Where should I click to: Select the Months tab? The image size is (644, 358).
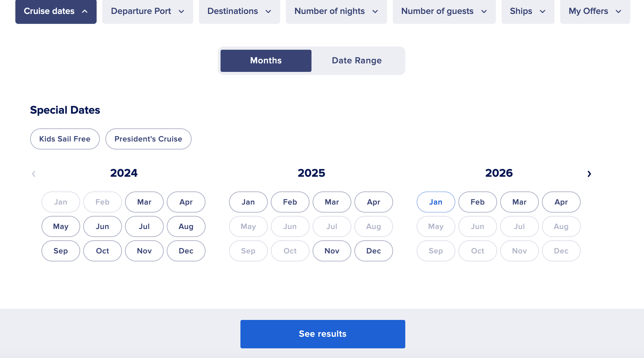[266, 61]
